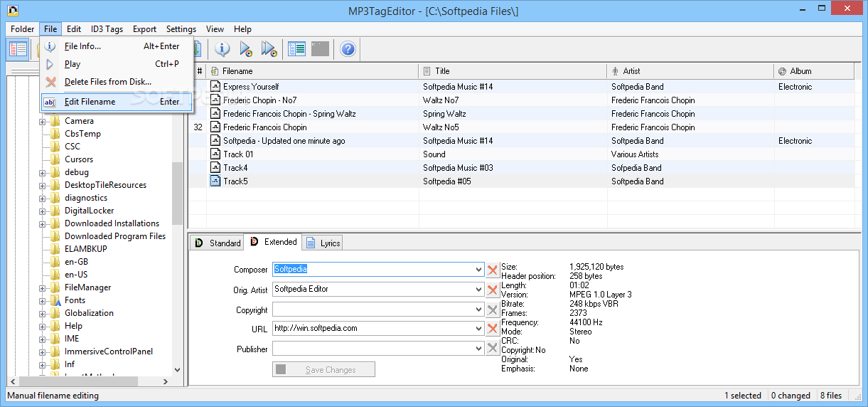Image resolution: width=868 pixels, height=407 pixels.
Task: Sort by the Title column header
Action: (x=513, y=71)
